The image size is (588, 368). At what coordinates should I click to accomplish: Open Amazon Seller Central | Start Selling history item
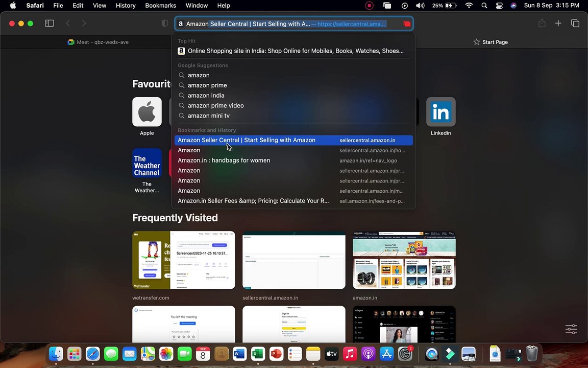tap(293, 140)
